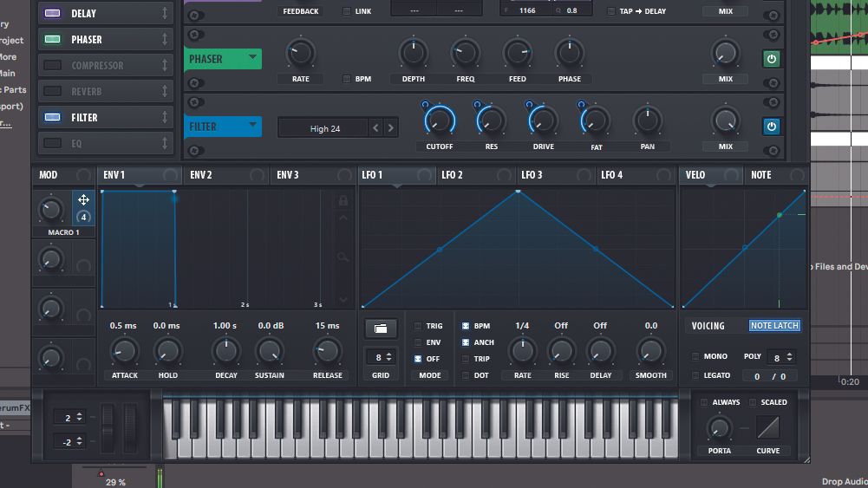The image size is (868, 488).
Task: Toggle the Phaser effect in rack list
Action: (53, 39)
